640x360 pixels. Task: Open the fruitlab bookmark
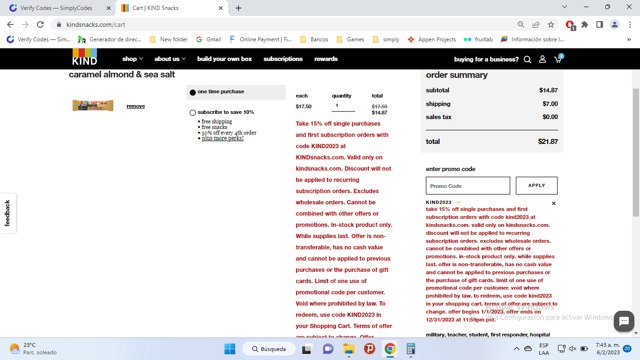click(478, 39)
